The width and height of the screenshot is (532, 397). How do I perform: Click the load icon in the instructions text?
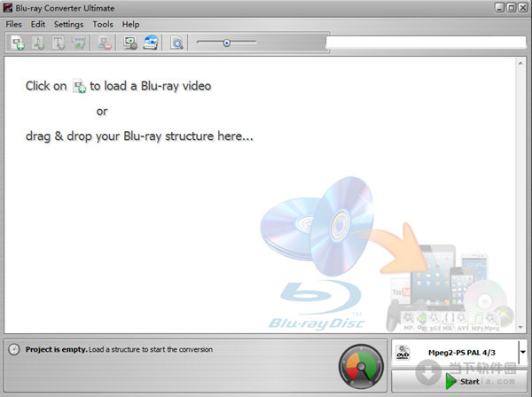[x=80, y=86]
